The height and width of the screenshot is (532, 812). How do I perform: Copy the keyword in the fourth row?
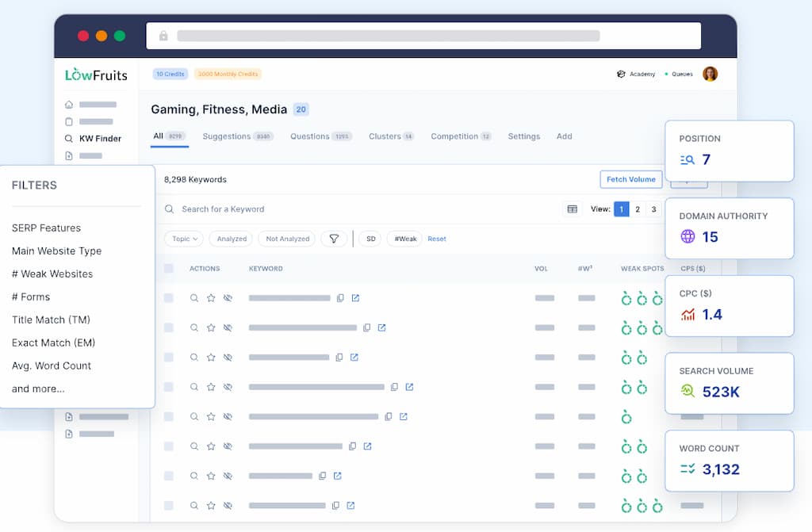(x=394, y=387)
